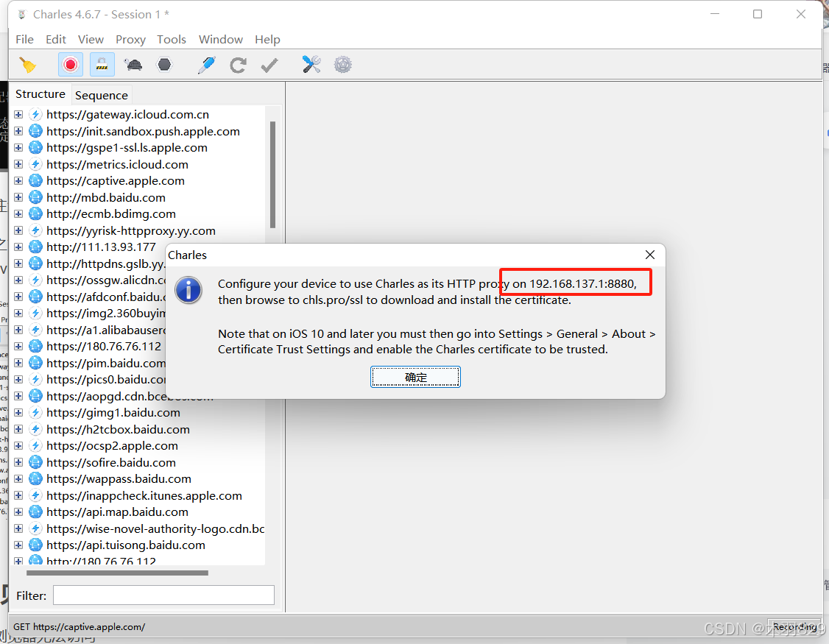The height and width of the screenshot is (644, 829).
Task: Click globe icon of sofire.baidu.com
Action: (x=35, y=463)
